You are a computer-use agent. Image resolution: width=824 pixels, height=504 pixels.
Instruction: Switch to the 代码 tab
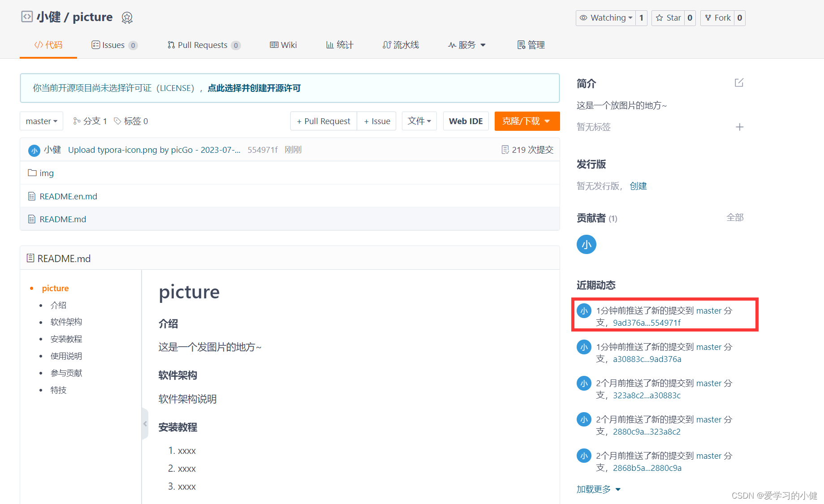point(48,45)
